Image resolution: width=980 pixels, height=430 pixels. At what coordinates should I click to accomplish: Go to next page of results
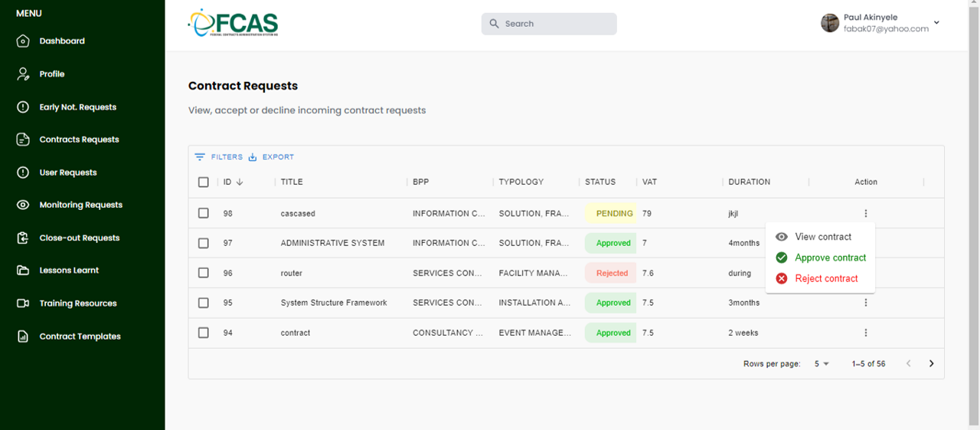click(931, 364)
